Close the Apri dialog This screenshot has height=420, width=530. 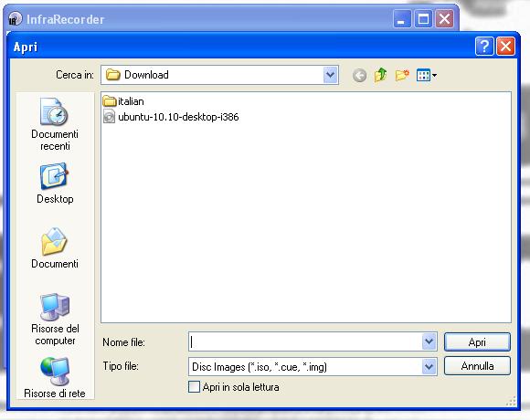(x=505, y=46)
